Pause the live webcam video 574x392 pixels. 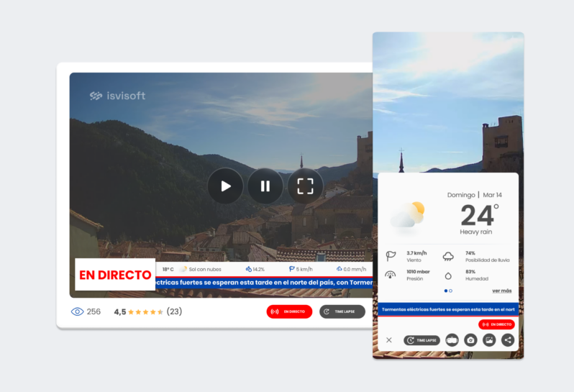pos(265,186)
